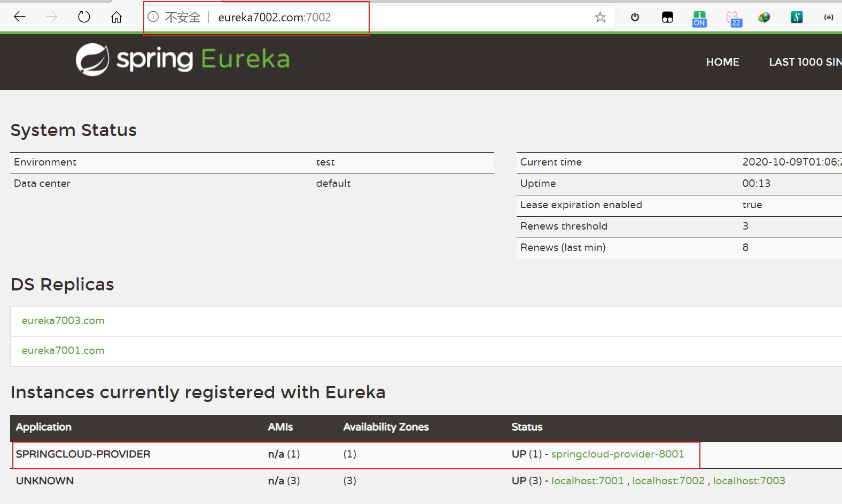Open the eureka7003.com replica link
The width and height of the screenshot is (842, 504).
63,321
